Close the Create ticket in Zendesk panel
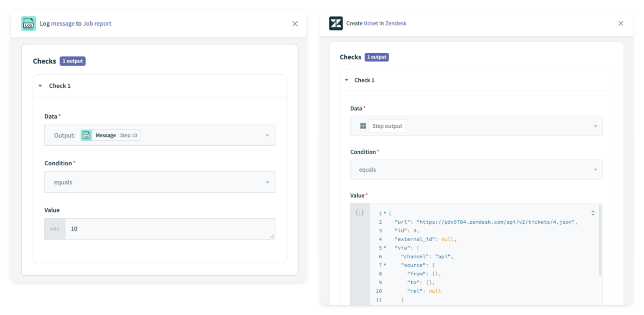This screenshot has width=644, height=315. pyautogui.click(x=621, y=23)
